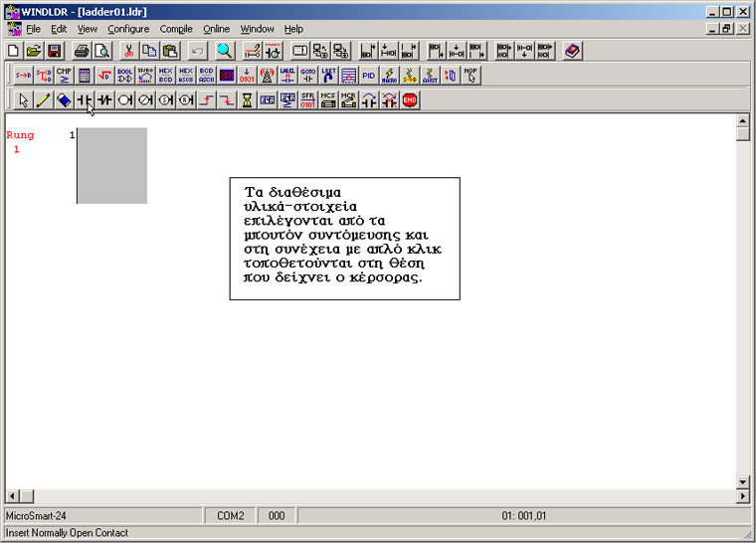Select the line drawing pencil tool
The height and width of the screenshot is (543, 756).
(x=43, y=100)
